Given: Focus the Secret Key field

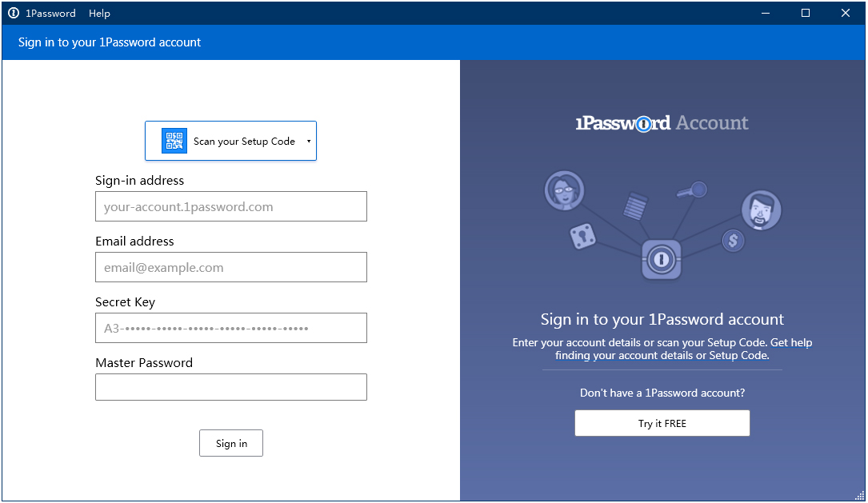Looking at the screenshot, I should 231,328.
